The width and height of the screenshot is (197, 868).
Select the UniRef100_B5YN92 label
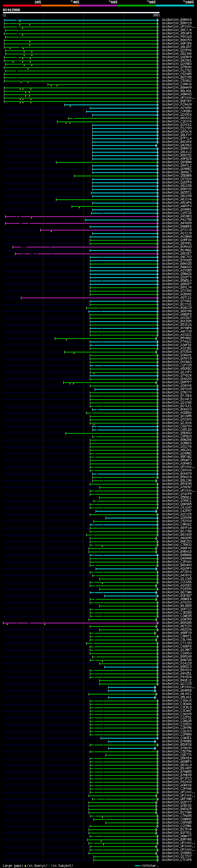pos(177,338)
